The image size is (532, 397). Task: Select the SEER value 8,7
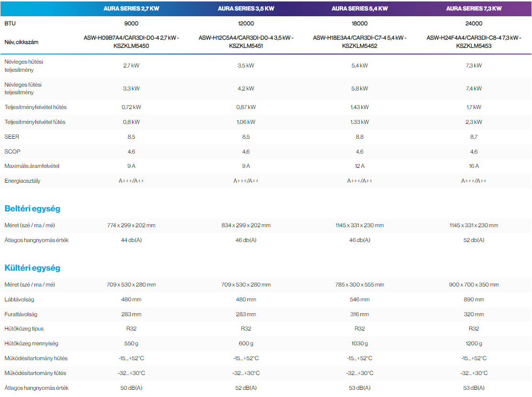click(474, 137)
